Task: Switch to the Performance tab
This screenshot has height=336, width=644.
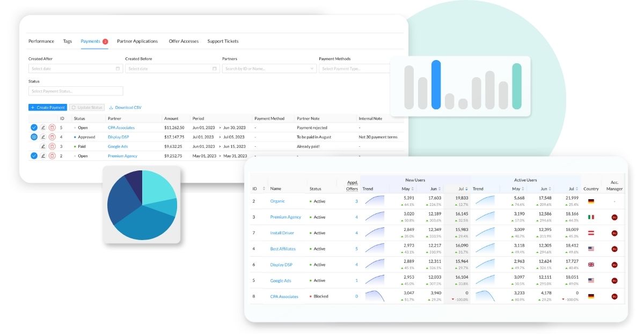Action: point(41,41)
